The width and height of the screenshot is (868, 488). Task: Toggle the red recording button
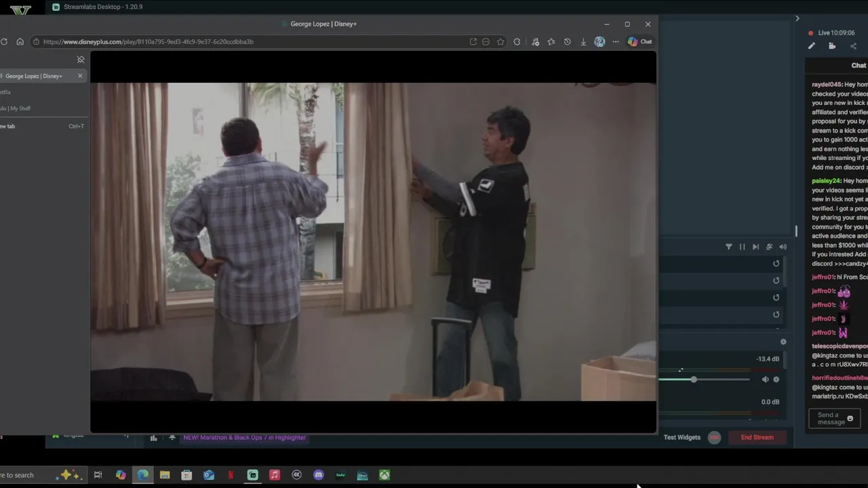(714, 437)
